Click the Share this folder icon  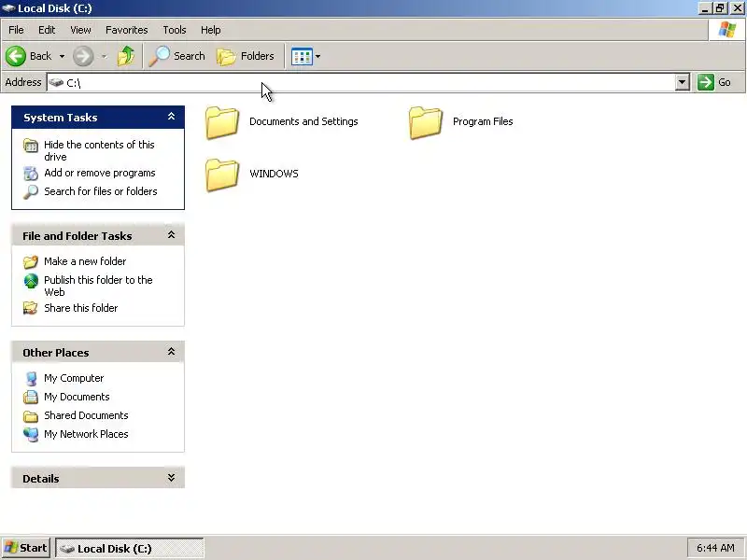click(x=31, y=309)
